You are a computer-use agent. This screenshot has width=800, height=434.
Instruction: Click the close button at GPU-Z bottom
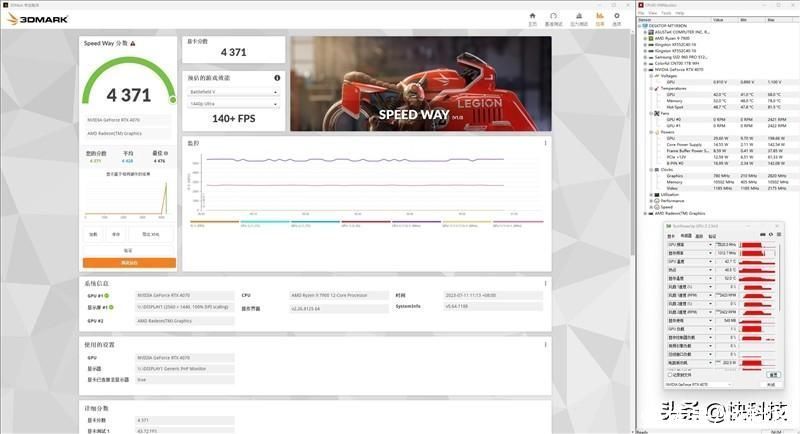(772, 385)
